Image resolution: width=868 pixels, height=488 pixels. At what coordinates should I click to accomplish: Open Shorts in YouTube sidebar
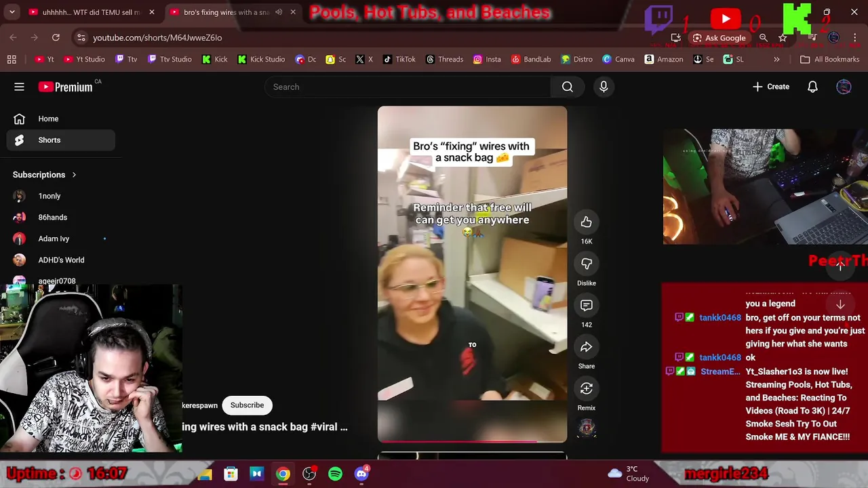click(x=61, y=140)
